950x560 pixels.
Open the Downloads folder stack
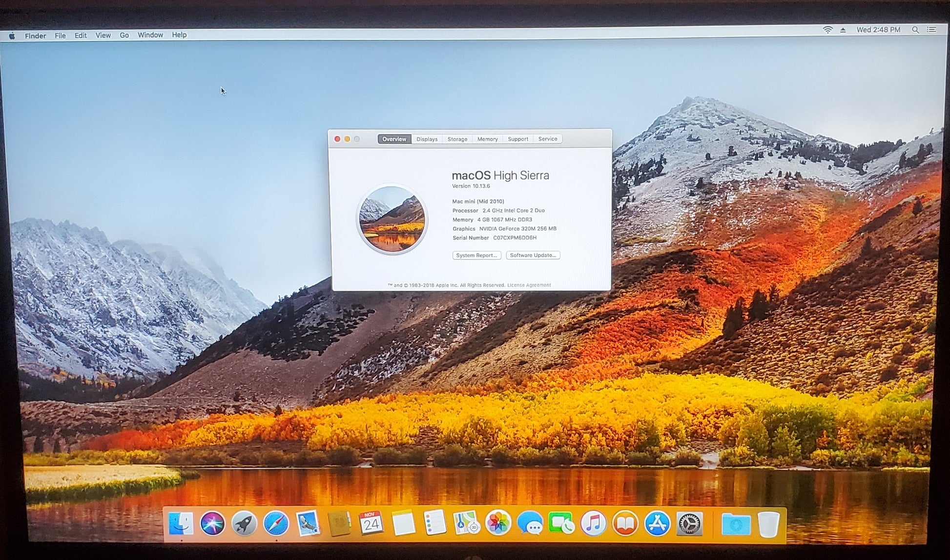pos(736,524)
